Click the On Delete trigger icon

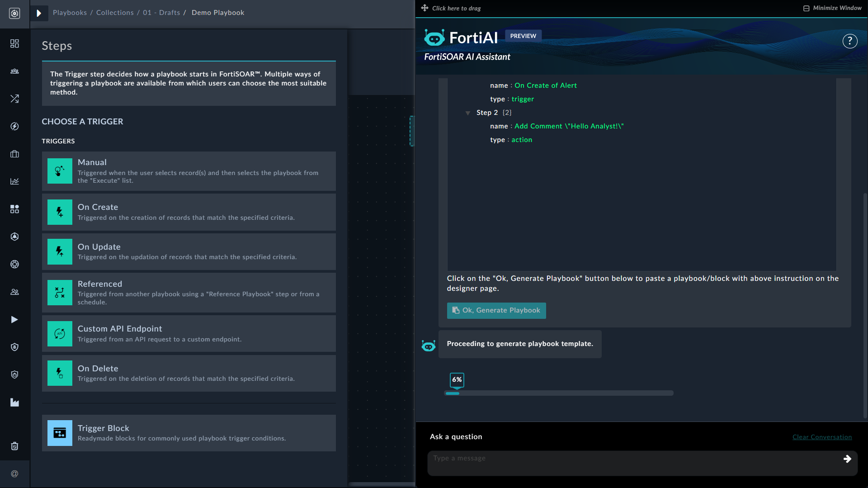click(60, 373)
